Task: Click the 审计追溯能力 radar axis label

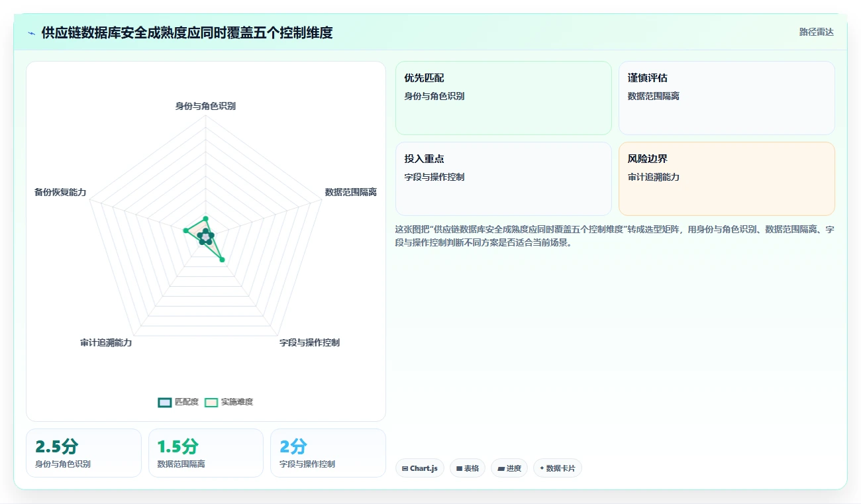Action: click(x=106, y=342)
